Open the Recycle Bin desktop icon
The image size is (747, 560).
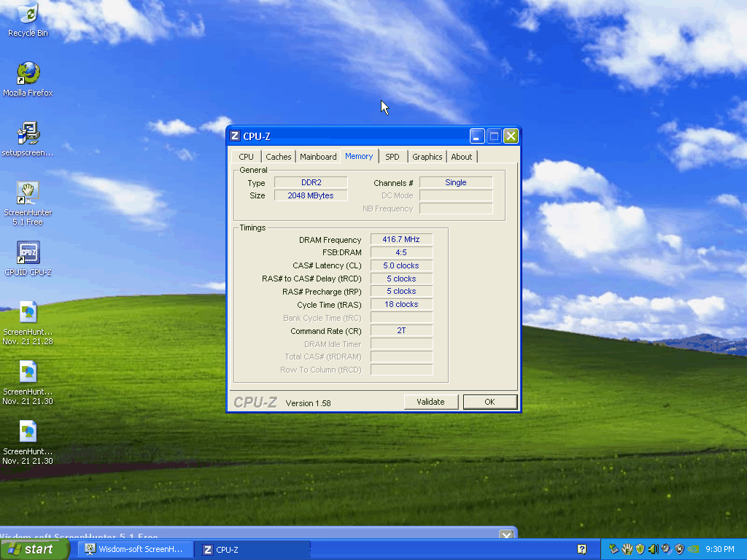[x=28, y=19]
